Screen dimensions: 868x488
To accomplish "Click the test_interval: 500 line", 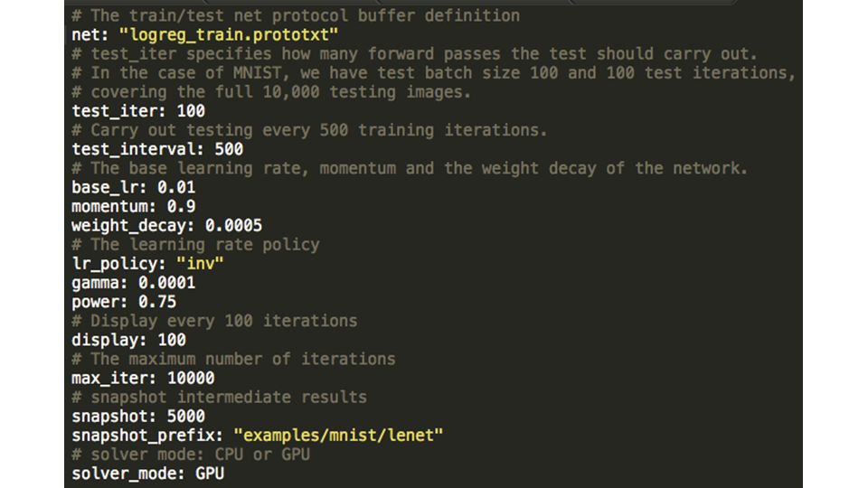I will pos(157,149).
